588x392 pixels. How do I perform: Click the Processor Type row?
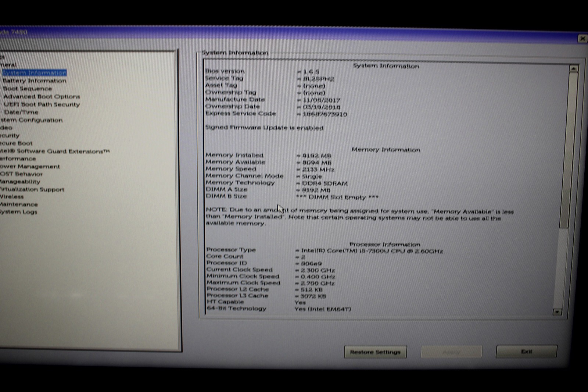[x=325, y=250]
